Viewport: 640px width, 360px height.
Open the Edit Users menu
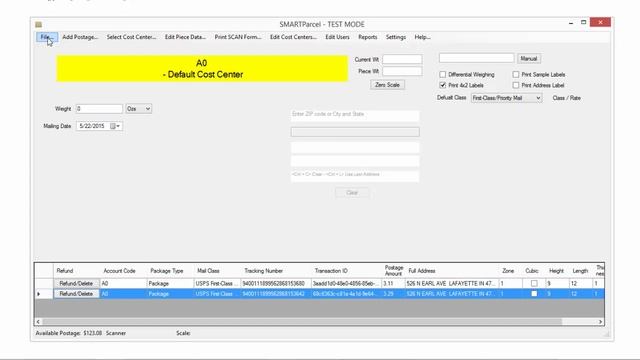click(337, 37)
